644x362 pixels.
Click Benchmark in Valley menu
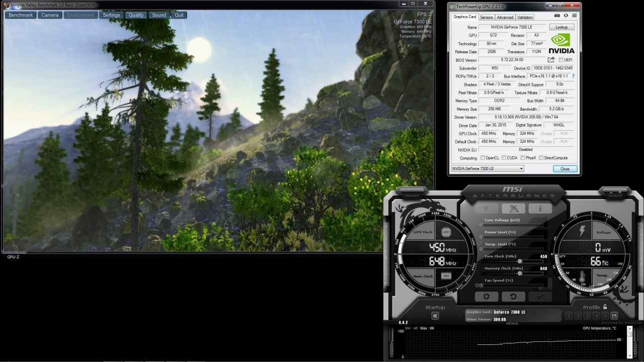[x=21, y=15]
